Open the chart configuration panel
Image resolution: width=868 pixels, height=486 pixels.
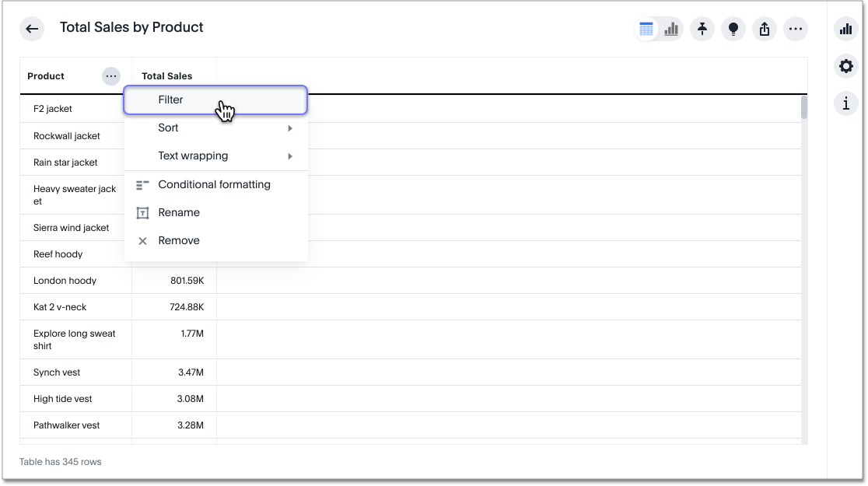point(845,29)
